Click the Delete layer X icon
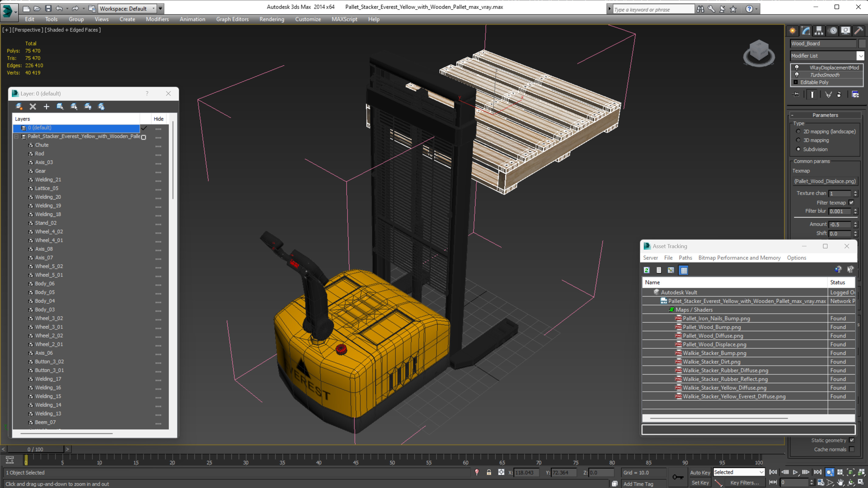The image size is (868, 488). (x=33, y=106)
